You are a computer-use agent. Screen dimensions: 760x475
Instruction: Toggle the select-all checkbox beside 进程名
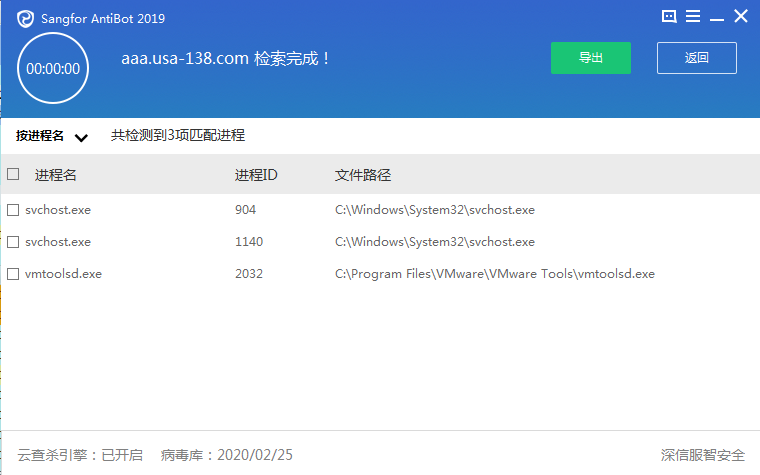click(13, 174)
